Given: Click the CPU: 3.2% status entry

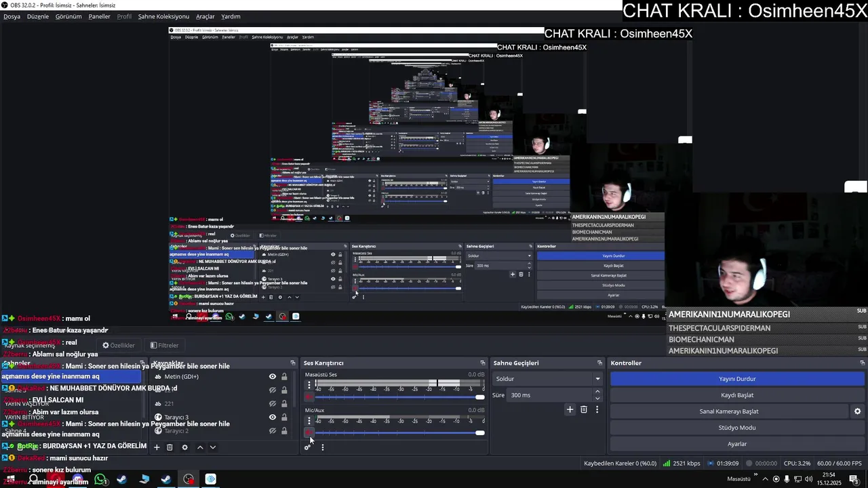Looking at the screenshot, I should [797, 464].
